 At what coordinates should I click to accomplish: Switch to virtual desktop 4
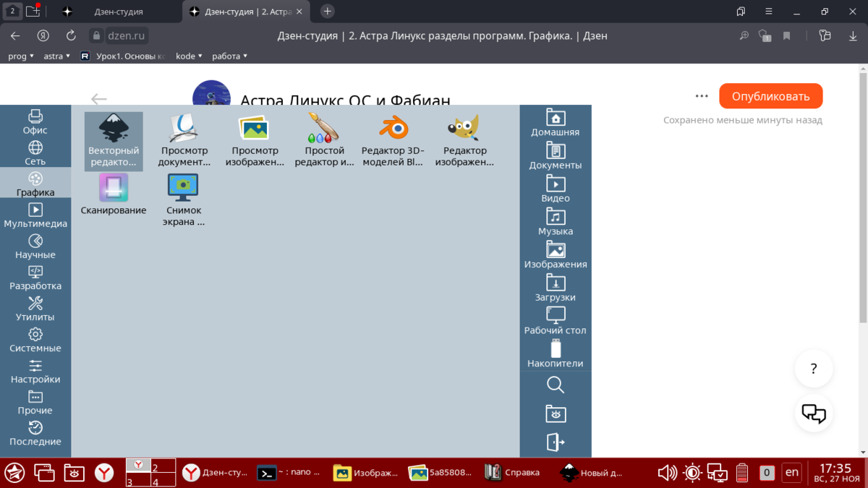(x=163, y=480)
